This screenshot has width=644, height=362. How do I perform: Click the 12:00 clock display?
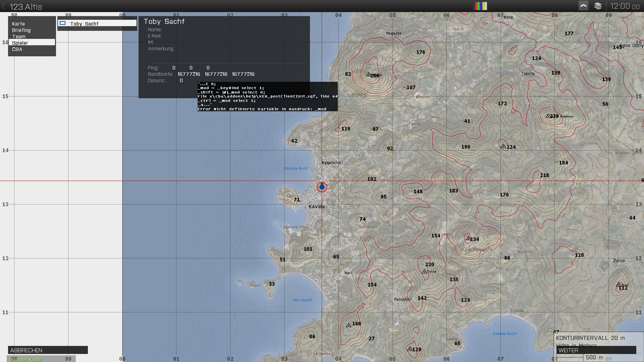point(625,6)
